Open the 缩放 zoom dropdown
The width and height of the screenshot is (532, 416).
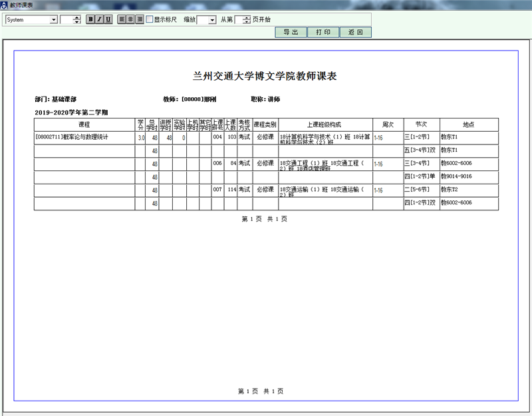pyautogui.click(x=211, y=20)
